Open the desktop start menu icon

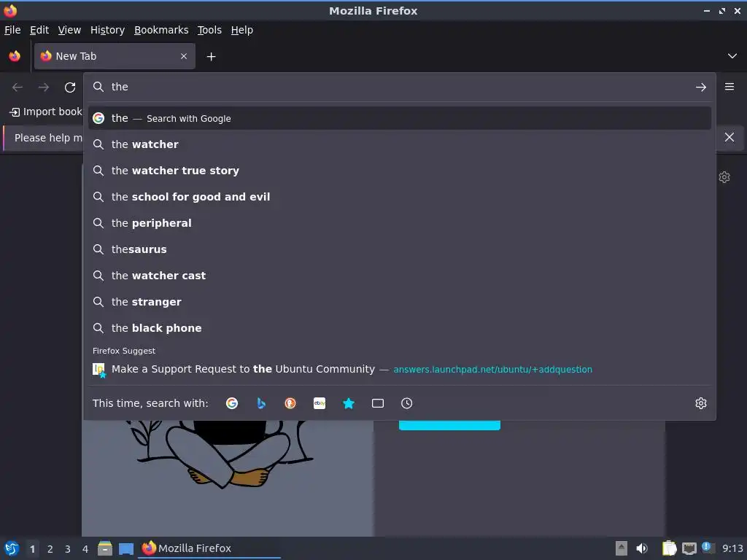click(12, 548)
